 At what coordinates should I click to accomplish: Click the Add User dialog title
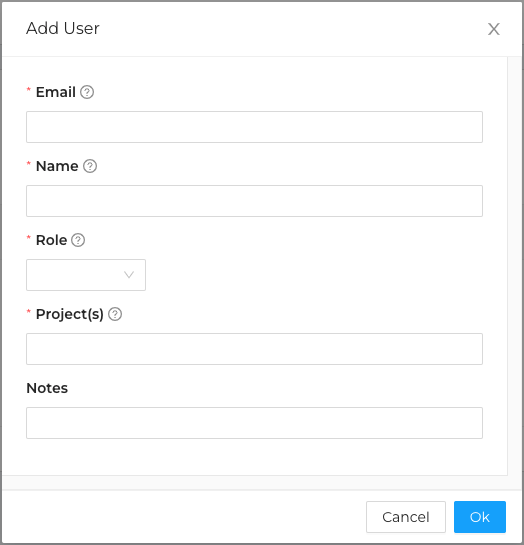63,29
